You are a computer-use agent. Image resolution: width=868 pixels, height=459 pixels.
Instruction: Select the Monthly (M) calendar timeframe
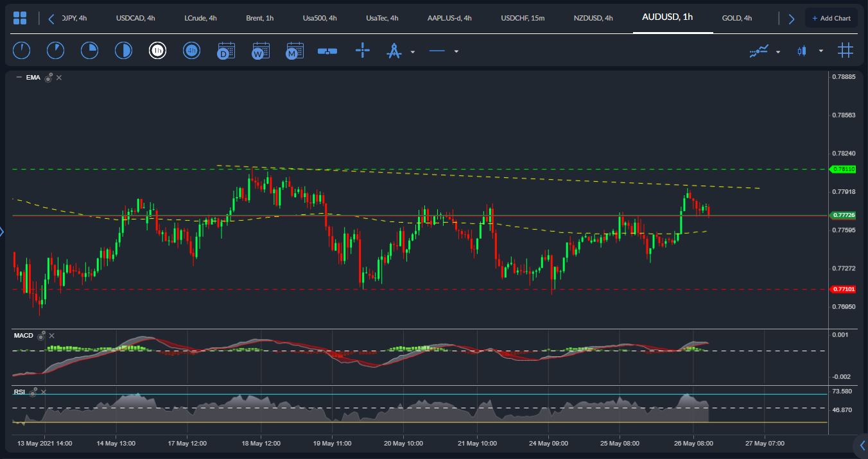295,51
